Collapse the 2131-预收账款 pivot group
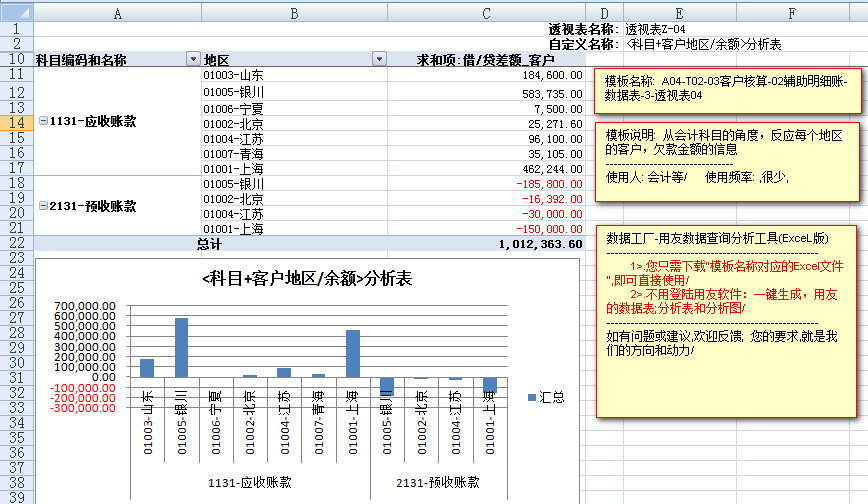Viewport: 868px width, 504px height. (x=43, y=206)
